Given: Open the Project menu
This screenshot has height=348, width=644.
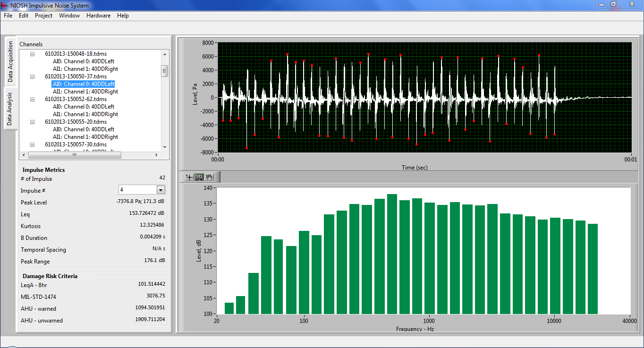Looking at the screenshot, I should (43, 15).
